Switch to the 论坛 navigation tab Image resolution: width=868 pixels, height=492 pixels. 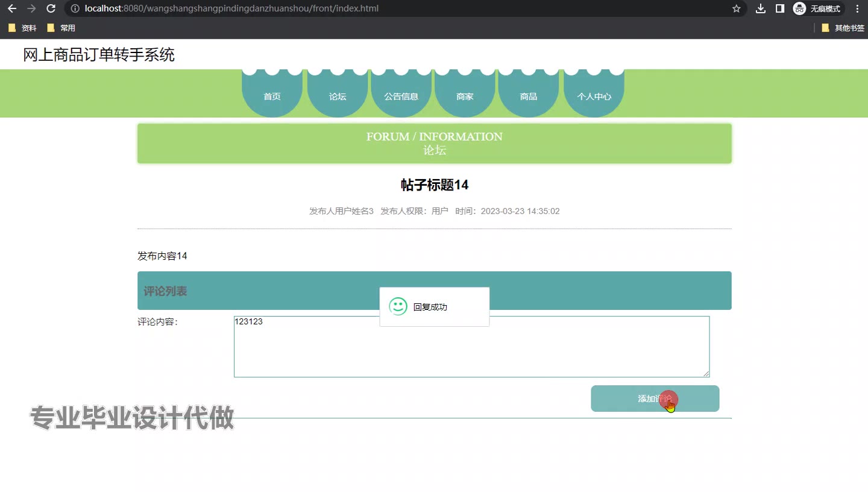[x=338, y=96]
